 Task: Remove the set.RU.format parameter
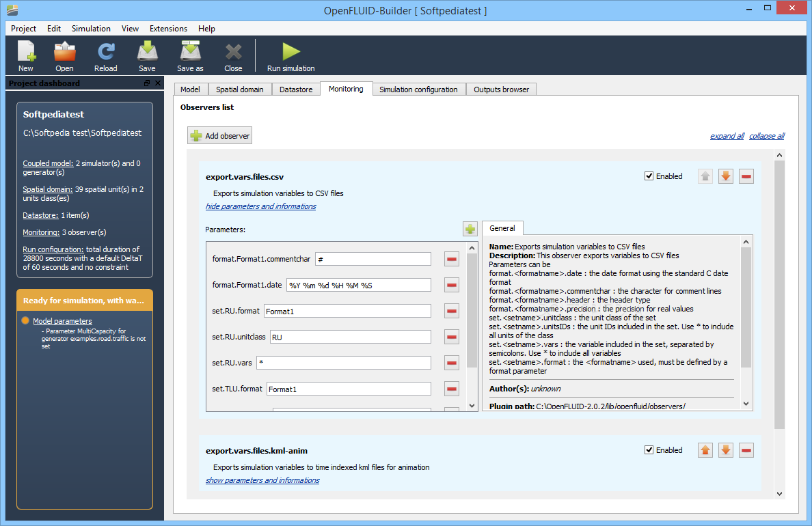click(452, 311)
